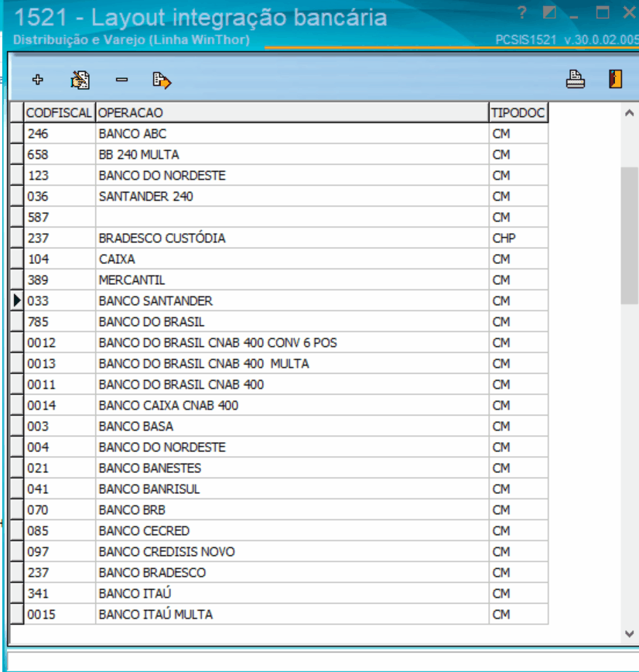
Task: Click CHP document type cell
Action: tap(518, 238)
